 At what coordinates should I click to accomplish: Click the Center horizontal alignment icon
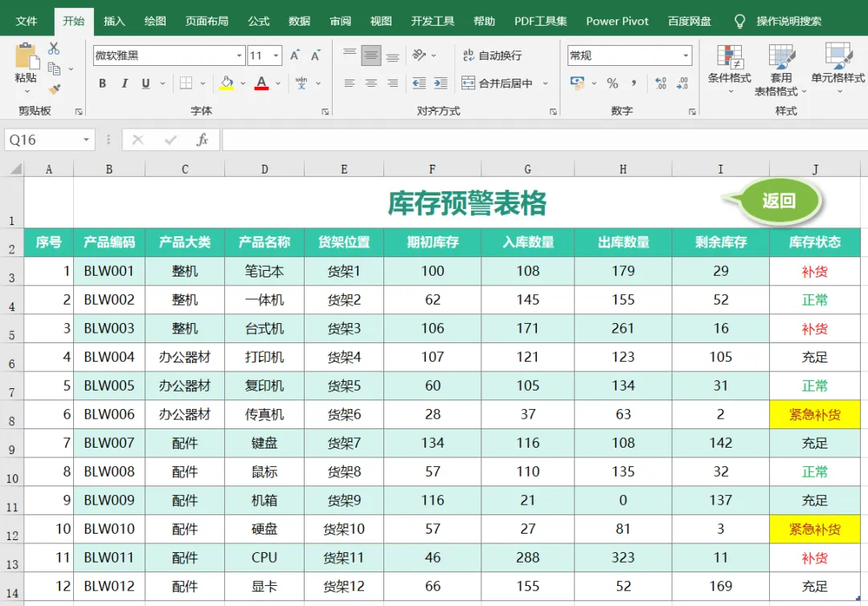(371, 84)
